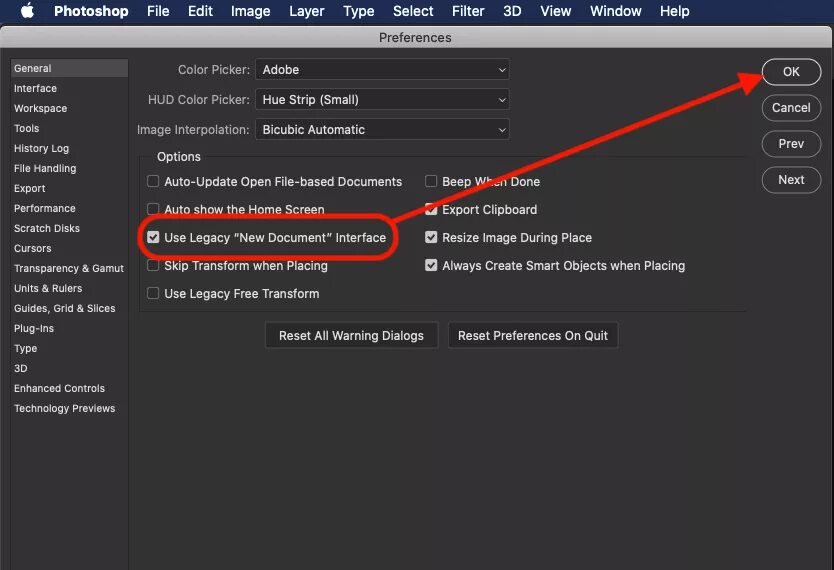Open the Type menu
The width and height of the screenshot is (834, 570).
358,11
